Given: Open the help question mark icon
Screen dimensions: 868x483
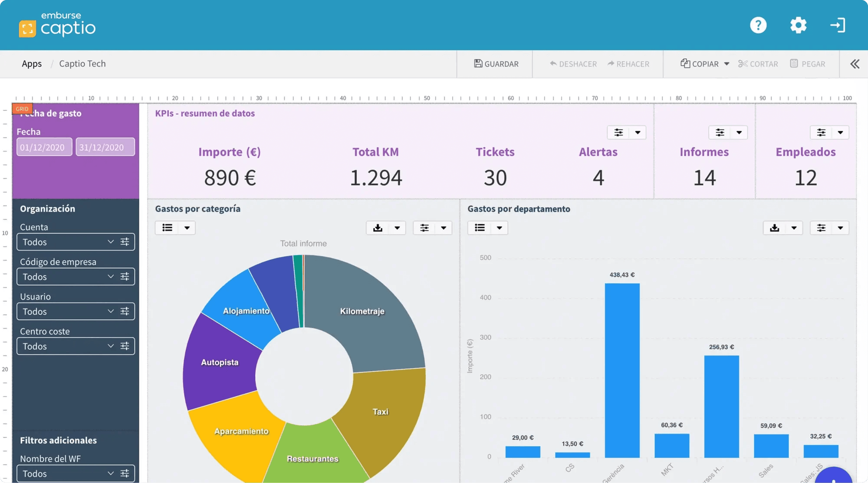Looking at the screenshot, I should pyautogui.click(x=758, y=25).
